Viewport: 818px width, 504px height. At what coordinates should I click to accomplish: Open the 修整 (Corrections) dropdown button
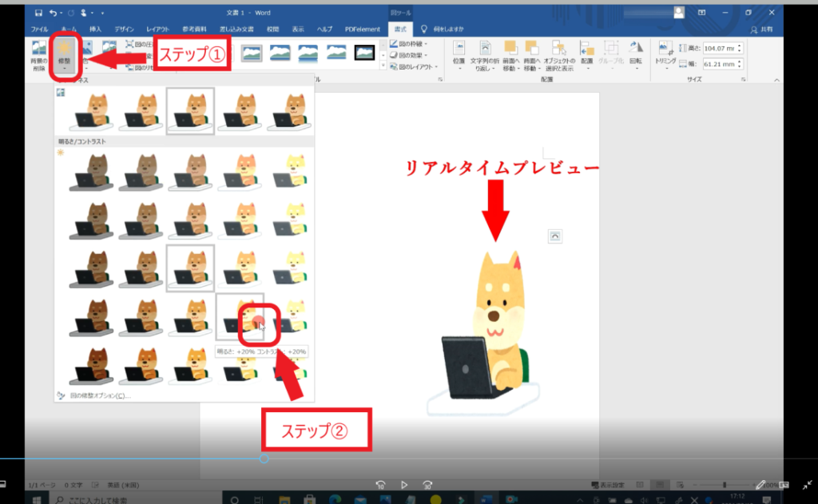[x=63, y=54]
